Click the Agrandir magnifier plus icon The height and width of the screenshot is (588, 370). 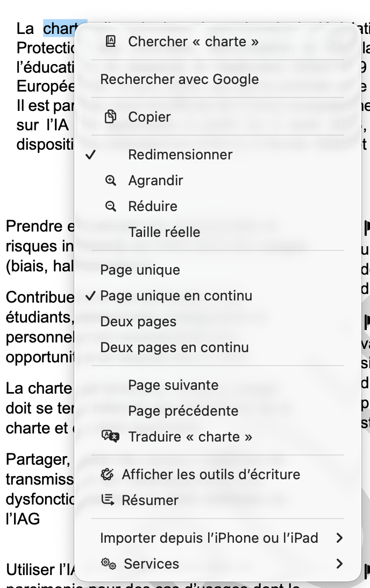pyautogui.click(x=111, y=180)
